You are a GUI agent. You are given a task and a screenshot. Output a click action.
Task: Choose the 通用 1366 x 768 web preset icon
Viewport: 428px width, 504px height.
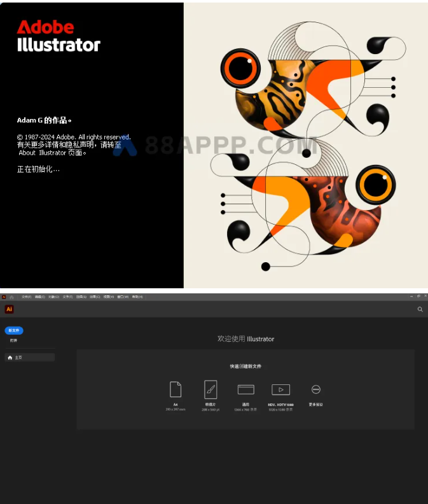(x=246, y=389)
